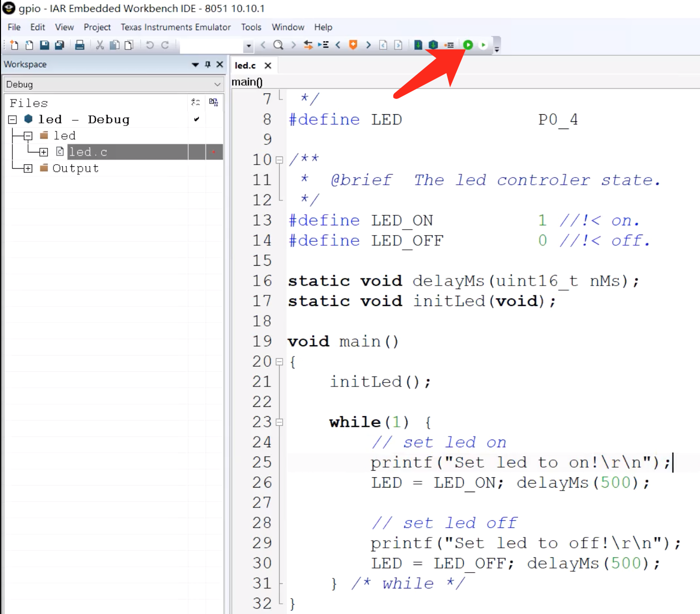
Task: Navigate forward using page-right icon
Action: pyautogui.click(x=398, y=45)
